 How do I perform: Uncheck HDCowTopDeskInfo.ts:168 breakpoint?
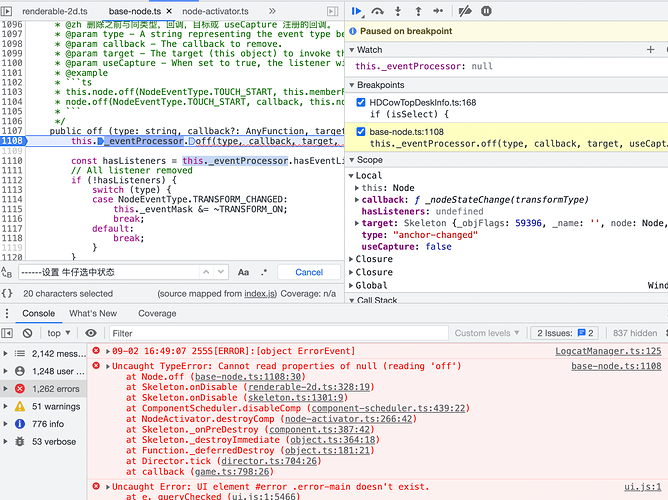pos(361,102)
